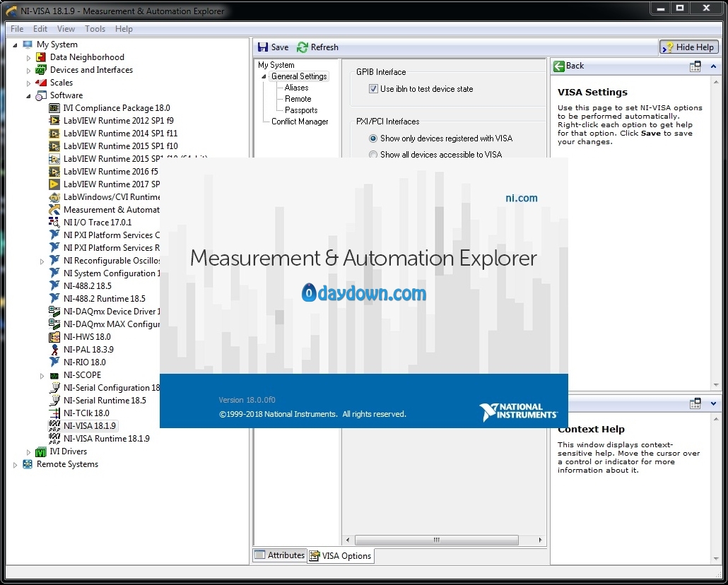
Task: Click the NI-HWS 18.0 icon
Action: click(54, 336)
